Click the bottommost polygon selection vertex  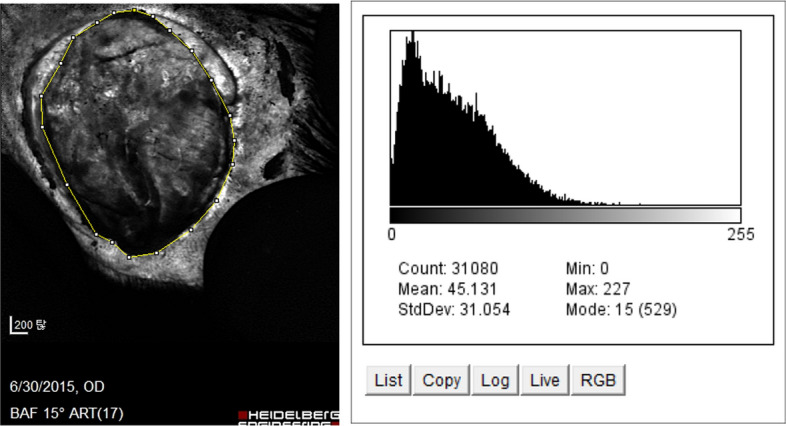(129, 257)
